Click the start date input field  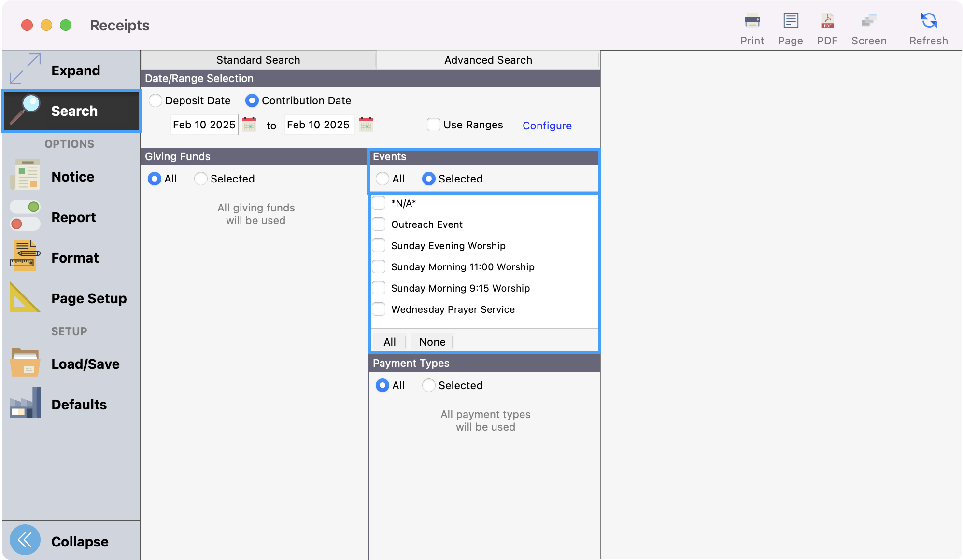click(x=204, y=125)
